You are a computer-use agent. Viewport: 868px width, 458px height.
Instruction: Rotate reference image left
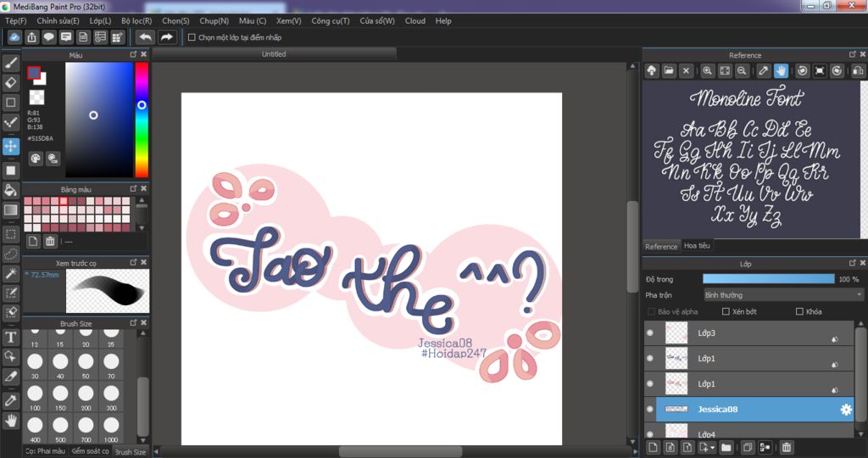(802, 71)
